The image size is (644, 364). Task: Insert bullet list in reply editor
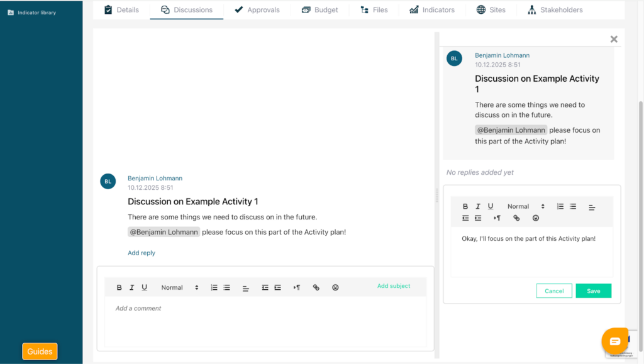[x=573, y=206]
